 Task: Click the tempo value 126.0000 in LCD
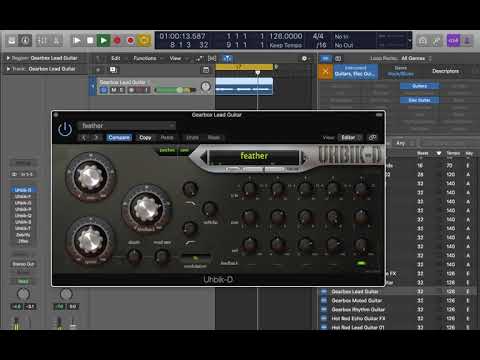pos(286,36)
